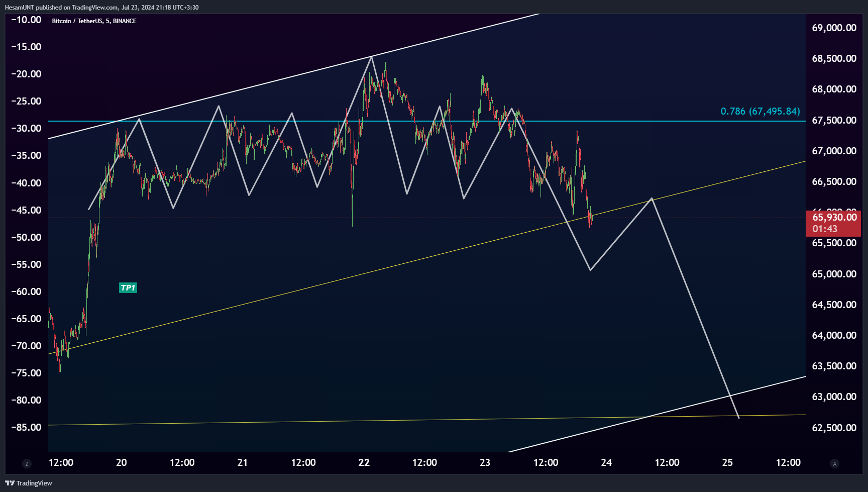
Task: Click the 69,000.00 price axis label
Action: (x=834, y=28)
